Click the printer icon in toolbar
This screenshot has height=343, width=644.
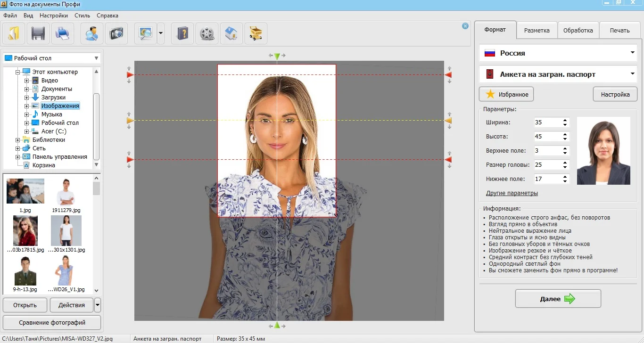(63, 33)
